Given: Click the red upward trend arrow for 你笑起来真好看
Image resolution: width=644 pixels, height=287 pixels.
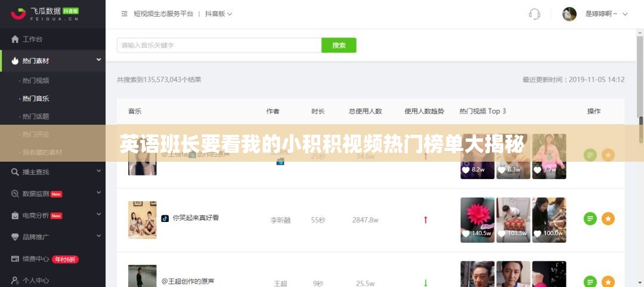Looking at the screenshot, I should point(426,220).
